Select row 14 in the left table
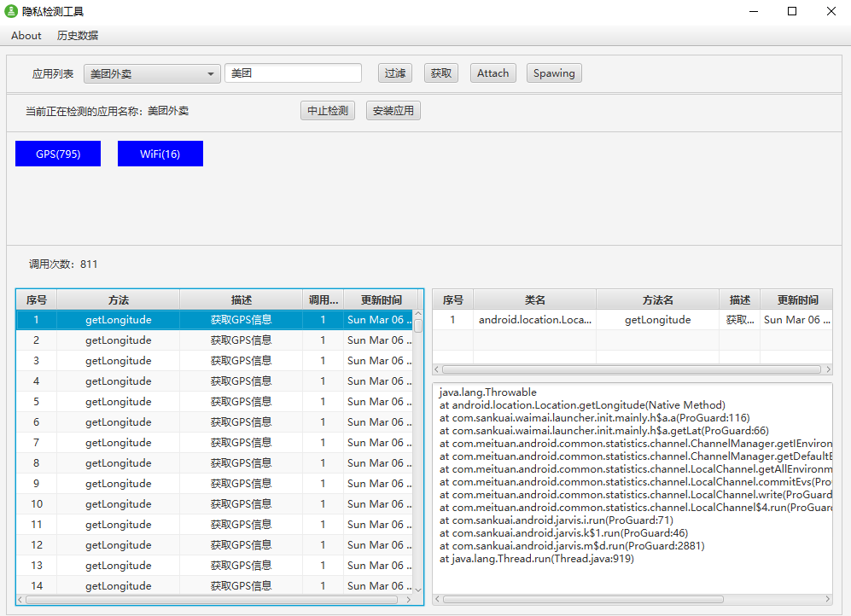The image size is (851, 616). tap(214, 585)
